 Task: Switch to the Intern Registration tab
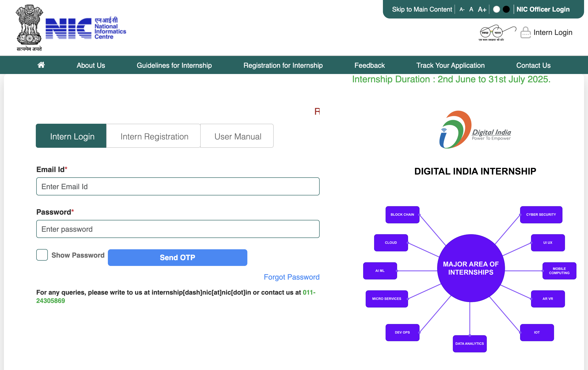[153, 136]
